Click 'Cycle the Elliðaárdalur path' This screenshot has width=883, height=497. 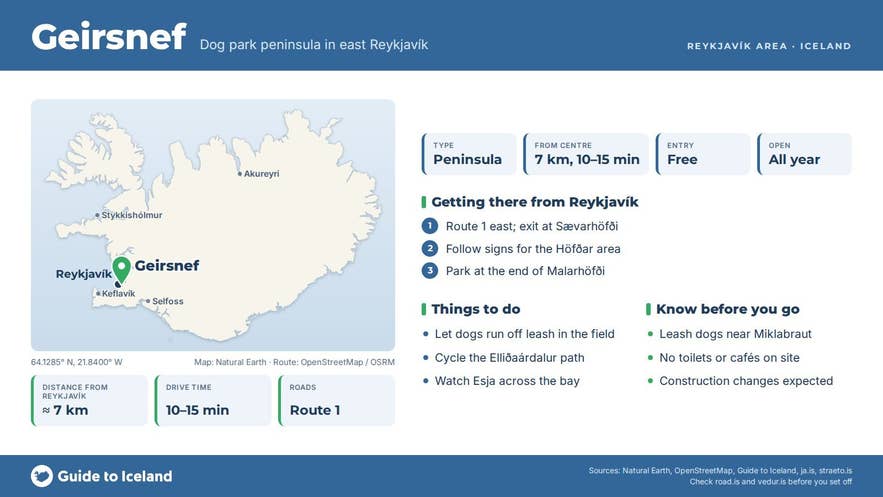click(509, 357)
